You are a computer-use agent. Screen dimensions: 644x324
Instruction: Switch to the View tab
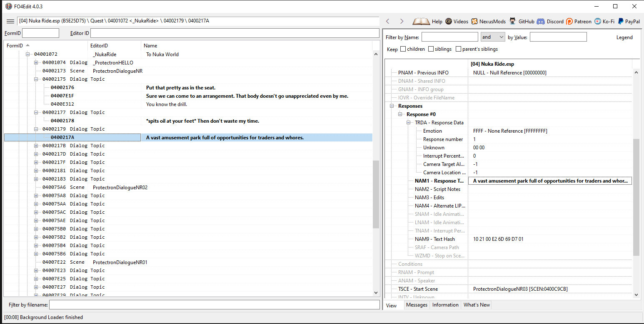click(x=392, y=305)
